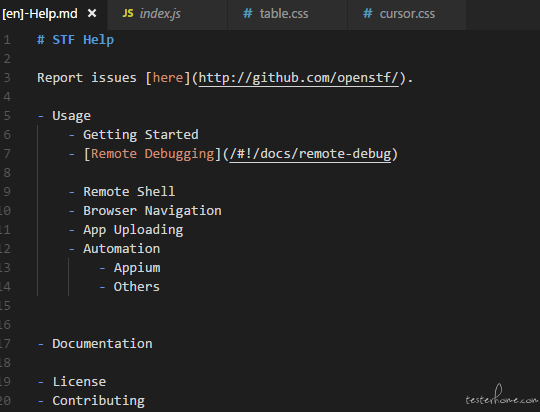Place cursor in '# STF Help' heading
Screen dimensions: 540x412
coord(75,40)
